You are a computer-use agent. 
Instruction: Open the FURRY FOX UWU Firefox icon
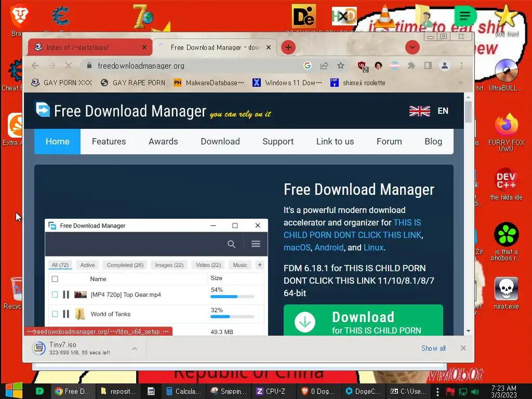pos(506,132)
